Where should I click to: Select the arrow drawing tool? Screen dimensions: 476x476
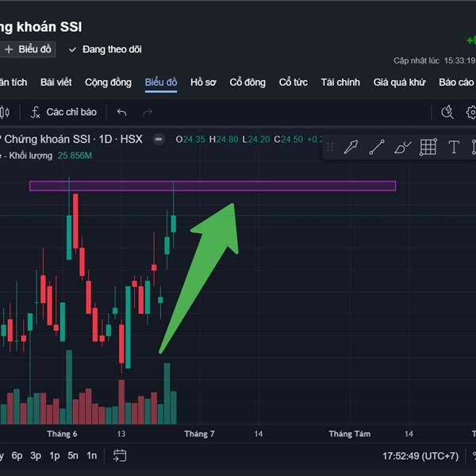351,148
